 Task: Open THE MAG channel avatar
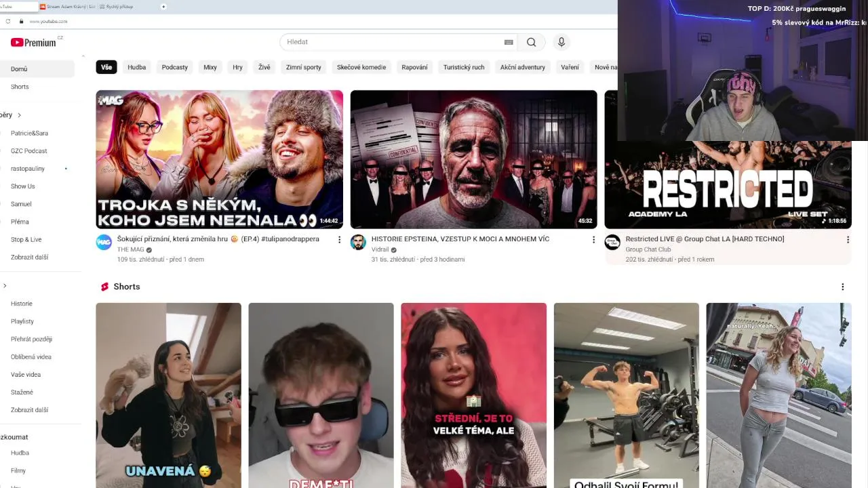104,243
